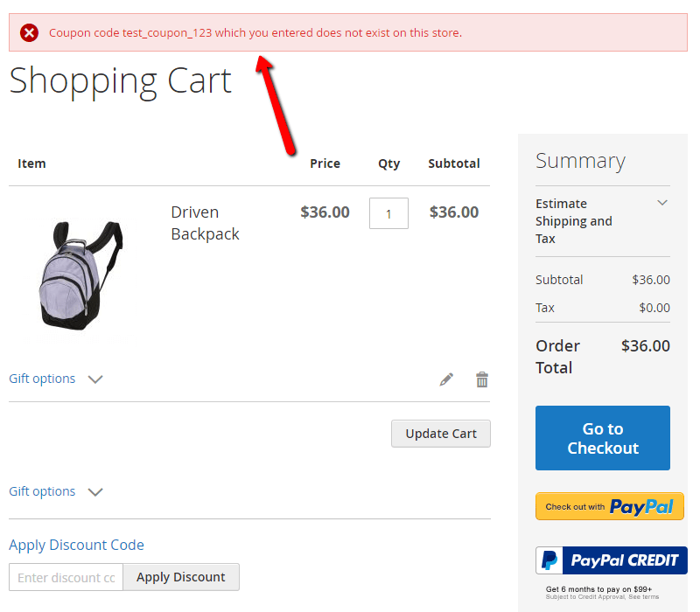Click the Apply Discount button

pyautogui.click(x=181, y=577)
